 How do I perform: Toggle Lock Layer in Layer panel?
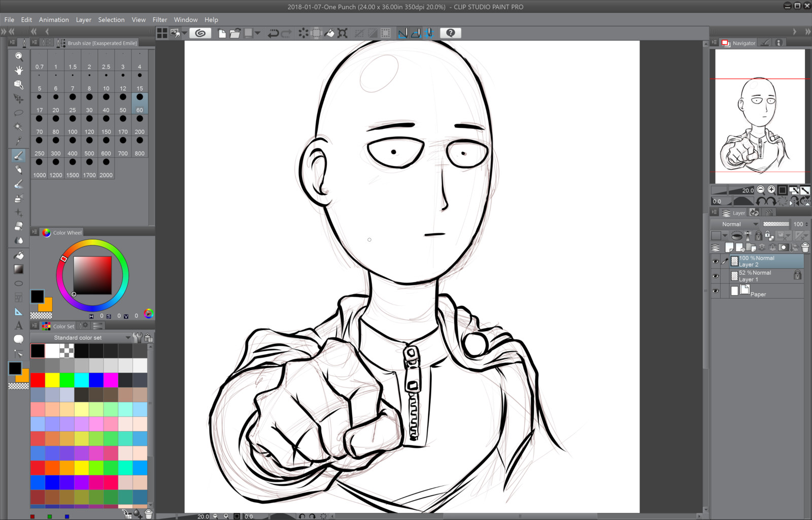pos(758,236)
